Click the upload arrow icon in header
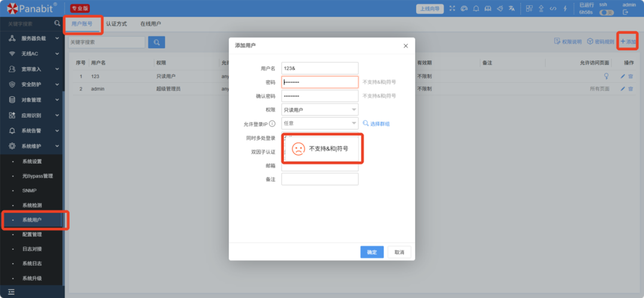This screenshot has width=644, height=298. [541, 8]
